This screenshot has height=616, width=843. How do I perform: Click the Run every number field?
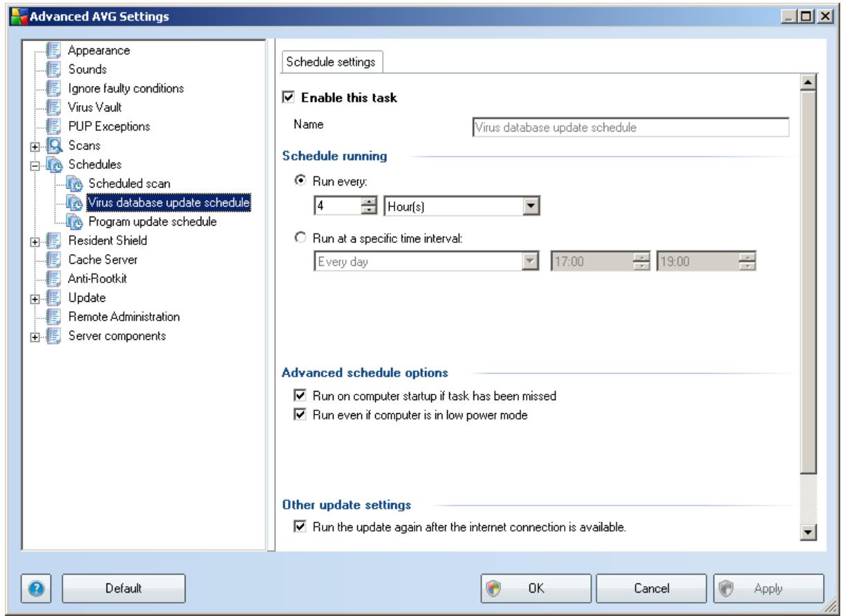pyautogui.click(x=339, y=206)
